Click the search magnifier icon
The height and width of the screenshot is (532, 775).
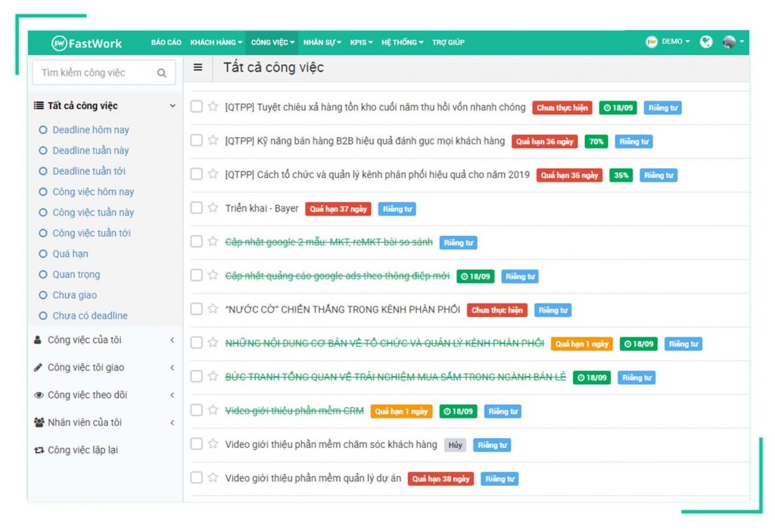(x=161, y=73)
